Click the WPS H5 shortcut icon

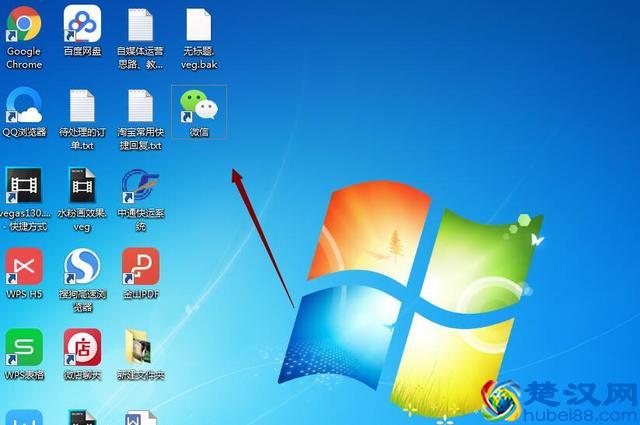[x=24, y=267]
